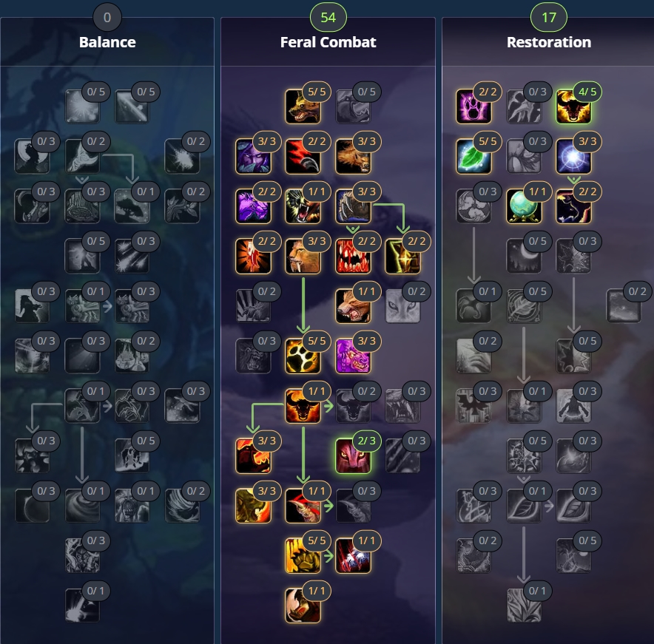Select the Mangle talent with red headband icon

pyautogui.click(x=303, y=506)
